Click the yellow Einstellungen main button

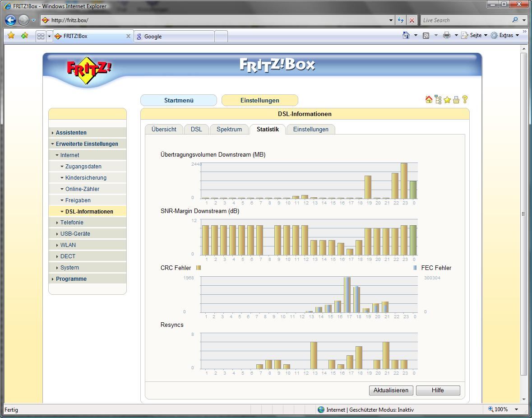click(260, 100)
